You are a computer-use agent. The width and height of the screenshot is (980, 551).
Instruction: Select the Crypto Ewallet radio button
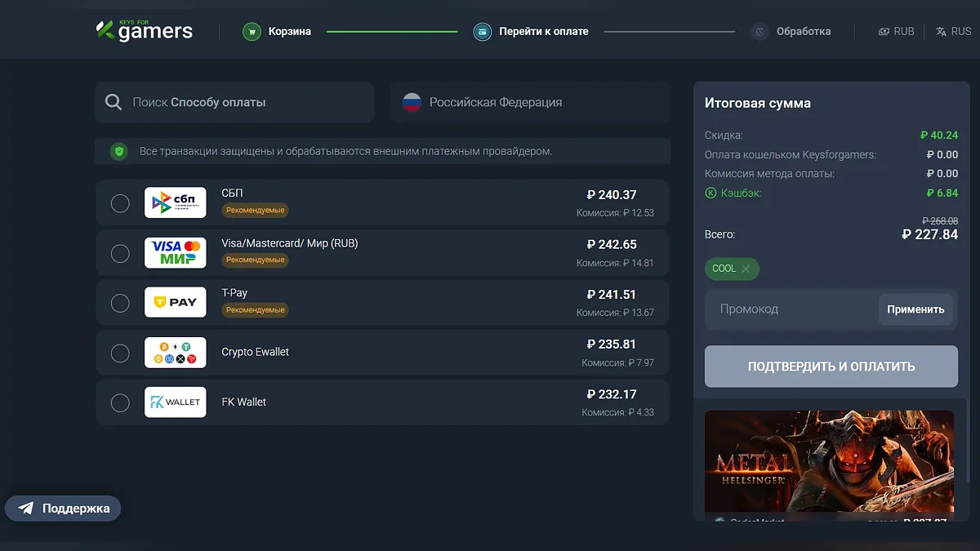point(120,353)
